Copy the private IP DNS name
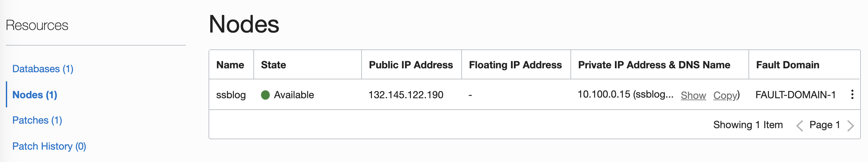 (x=725, y=95)
